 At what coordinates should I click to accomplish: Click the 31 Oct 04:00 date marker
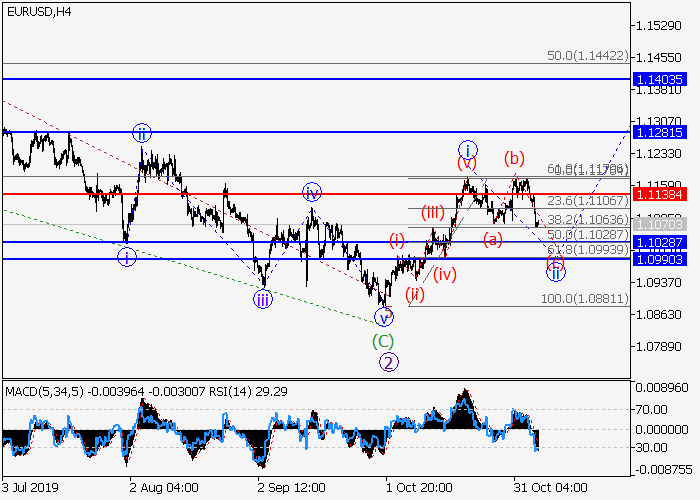(543, 487)
